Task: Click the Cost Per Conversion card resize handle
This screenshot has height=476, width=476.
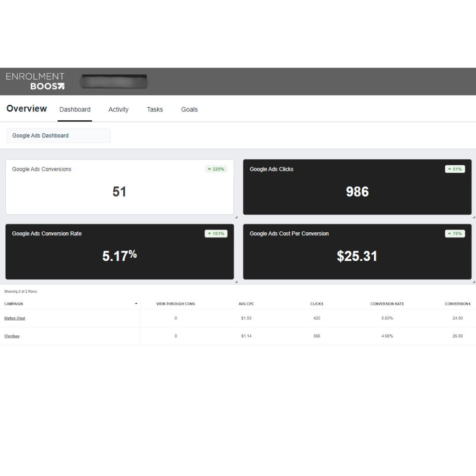Action: click(x=474, y=282)
